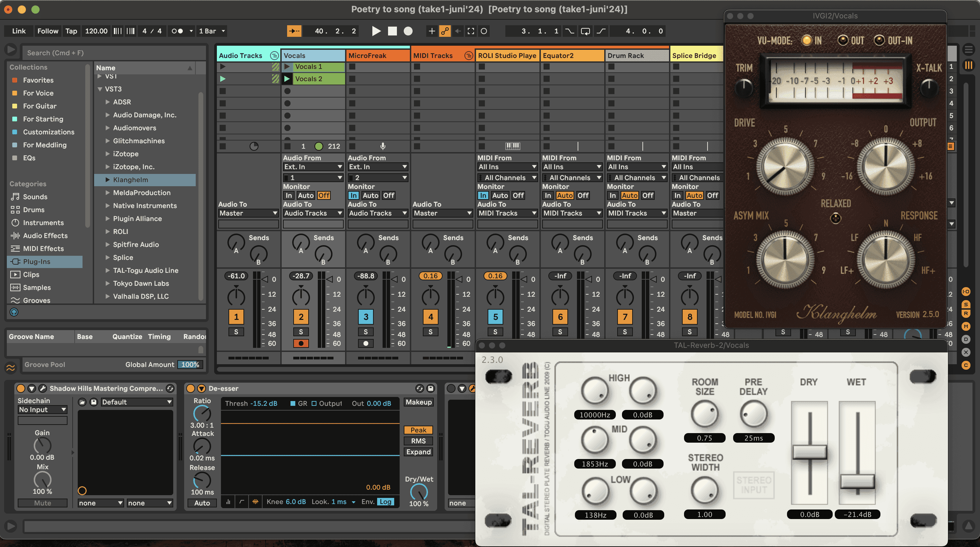The height and width of the screenshot is (547, 980).
Task: Click the Follow button
Action: pyautogui.click(x=47, y=31)
